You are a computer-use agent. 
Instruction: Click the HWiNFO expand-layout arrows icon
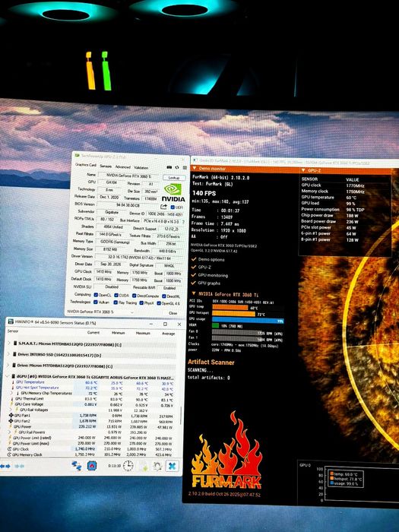tap(5, 466)
